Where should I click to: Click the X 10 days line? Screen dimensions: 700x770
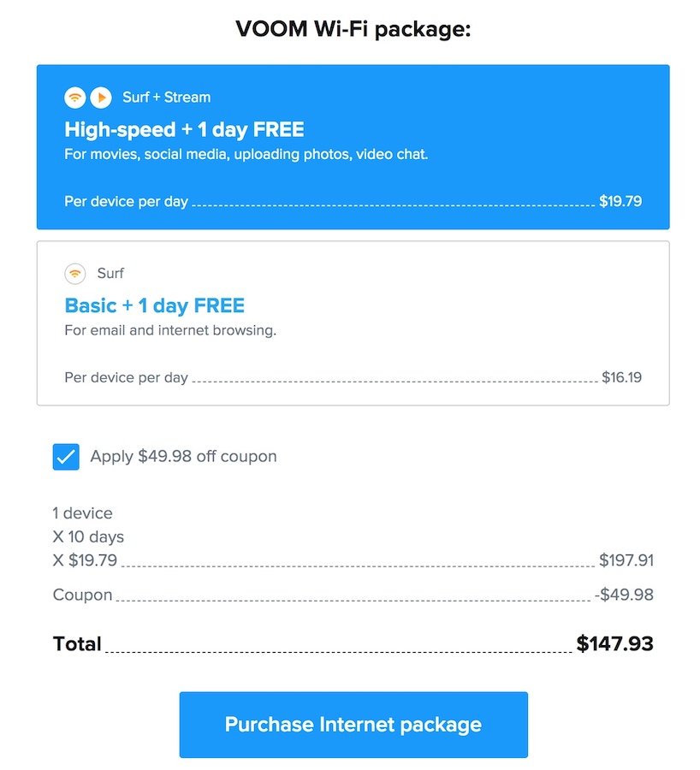pyautogui.click(x=88, y=536)
